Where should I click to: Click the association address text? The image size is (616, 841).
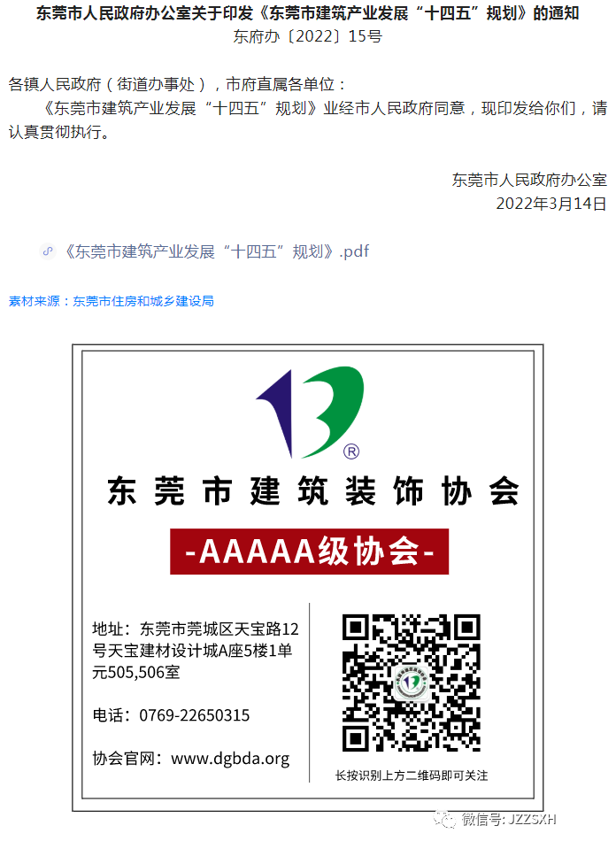[x=196, y=651]
